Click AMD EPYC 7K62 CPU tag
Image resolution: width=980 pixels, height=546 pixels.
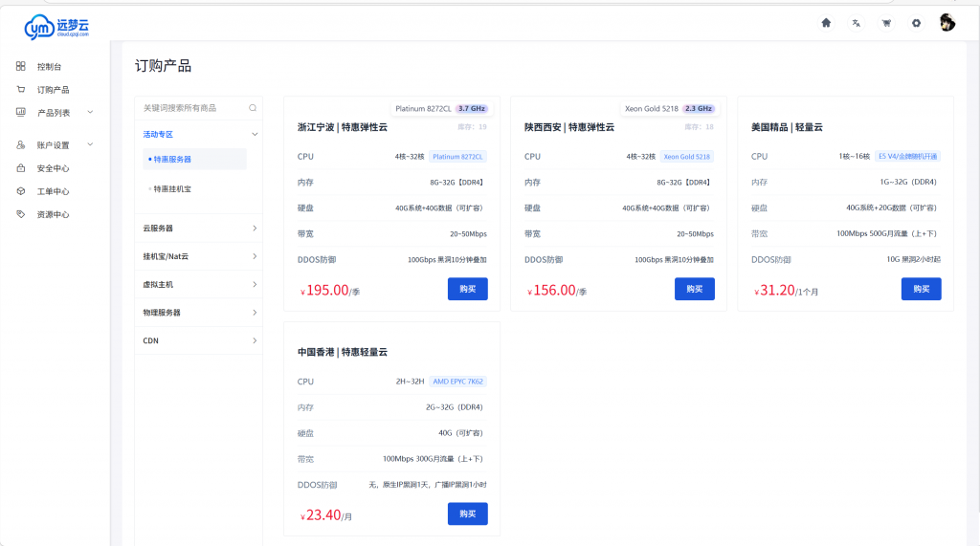click(x=458, y=382)
